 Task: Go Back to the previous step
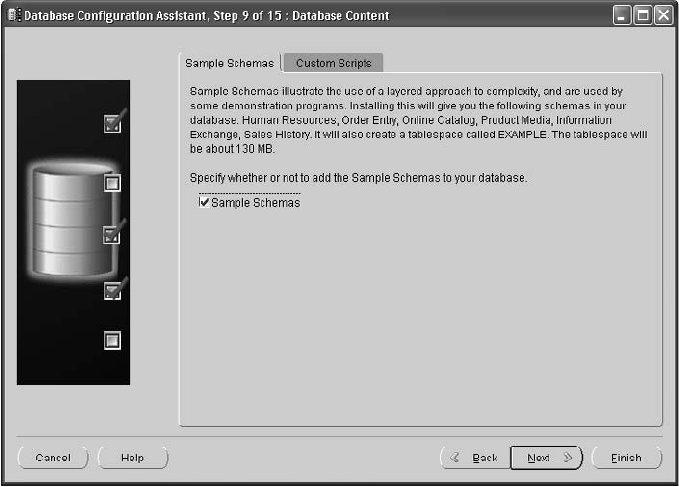tap(475, 458)
